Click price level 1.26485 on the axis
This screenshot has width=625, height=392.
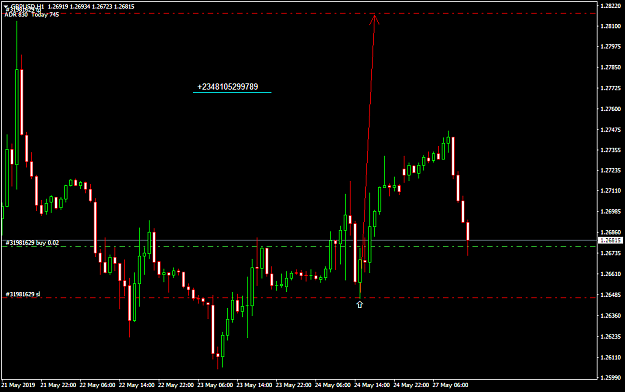pos(610,295)
